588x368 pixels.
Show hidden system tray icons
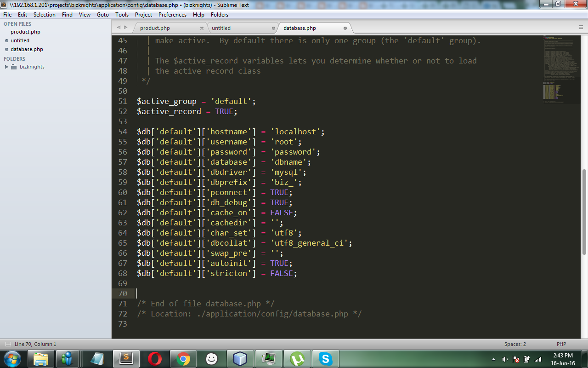click(x=493, y=359)
